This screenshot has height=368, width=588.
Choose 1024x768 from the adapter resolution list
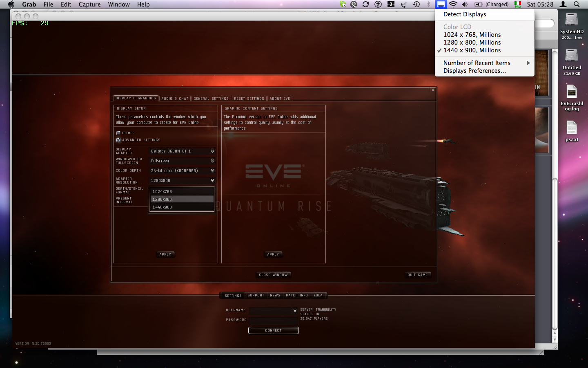(182, 191)
